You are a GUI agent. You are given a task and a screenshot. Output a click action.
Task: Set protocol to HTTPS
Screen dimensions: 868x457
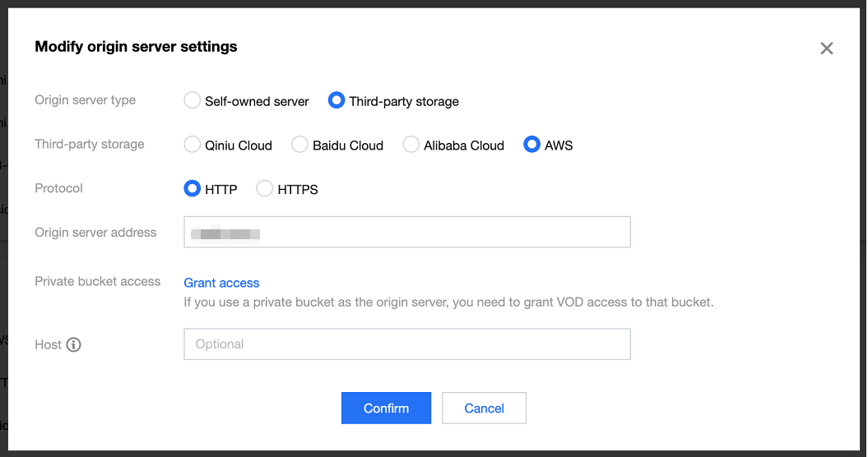point(265,189)
